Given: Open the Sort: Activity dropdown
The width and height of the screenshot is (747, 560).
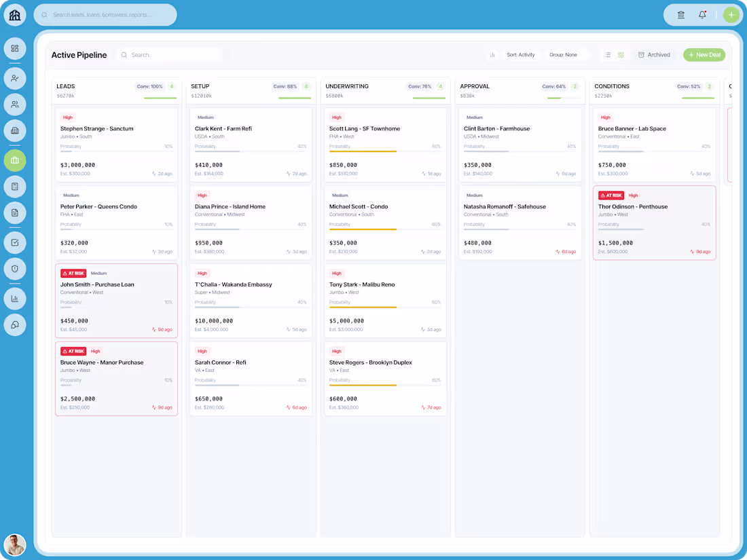Looking at the screenshot, I should (x=521, y=54).
